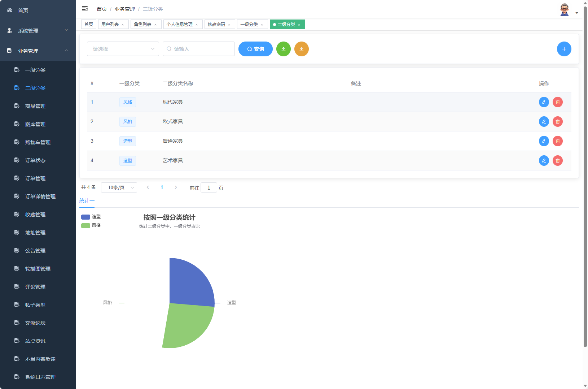Screen dimensions: 588x389
Task: Delete the 艺术家具 row using trash icon
Action: click(557, 160)
